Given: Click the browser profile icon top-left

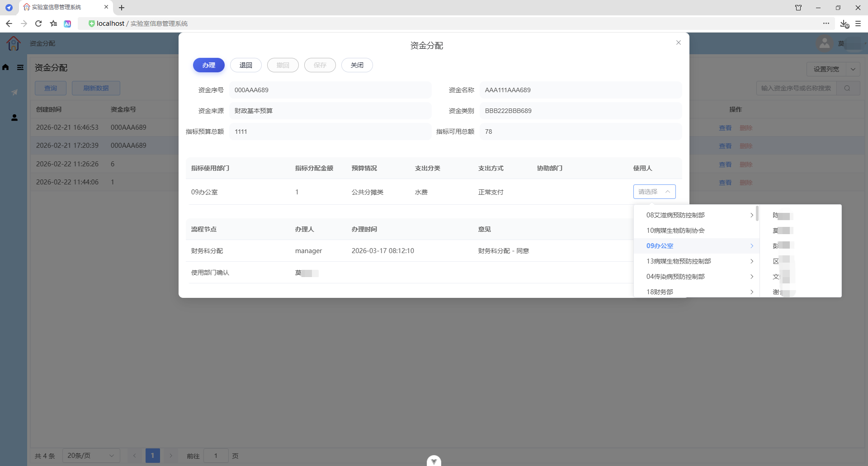Looking at the screenshot, I should click(x=9, y=8).
